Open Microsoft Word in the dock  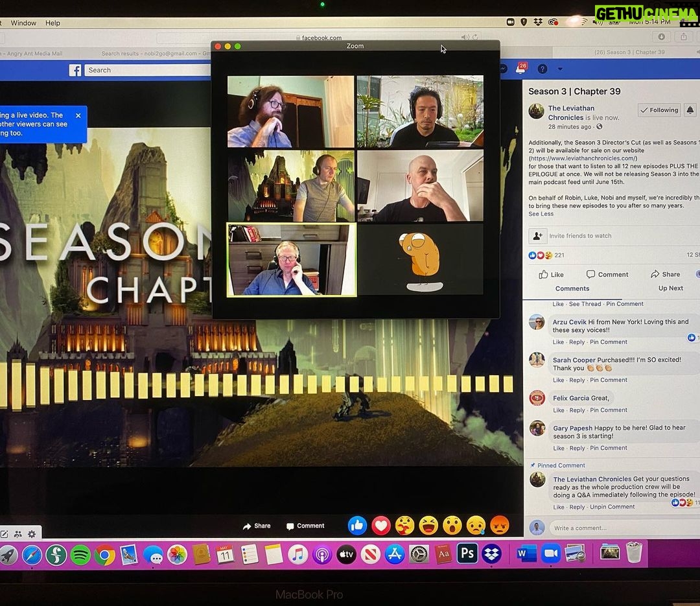click(x=526, y=554)
